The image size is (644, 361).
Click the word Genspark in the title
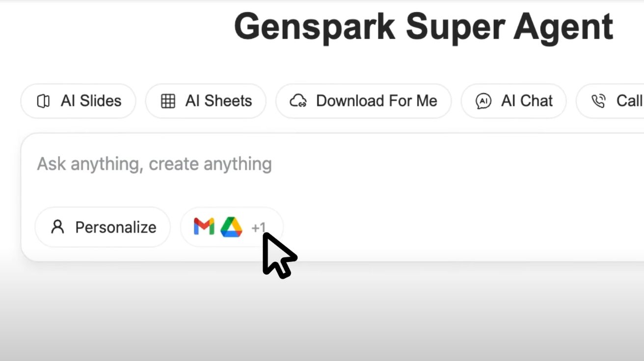[315, 28]
